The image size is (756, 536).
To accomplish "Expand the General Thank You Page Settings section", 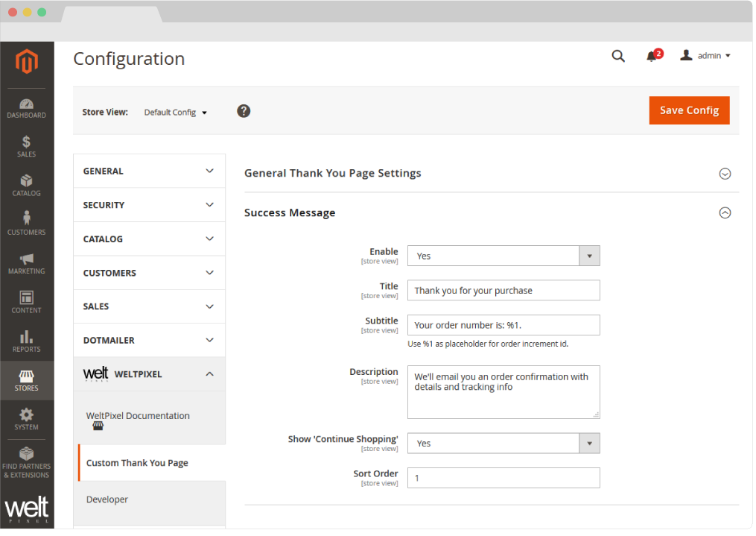I will tap(725, 173).
